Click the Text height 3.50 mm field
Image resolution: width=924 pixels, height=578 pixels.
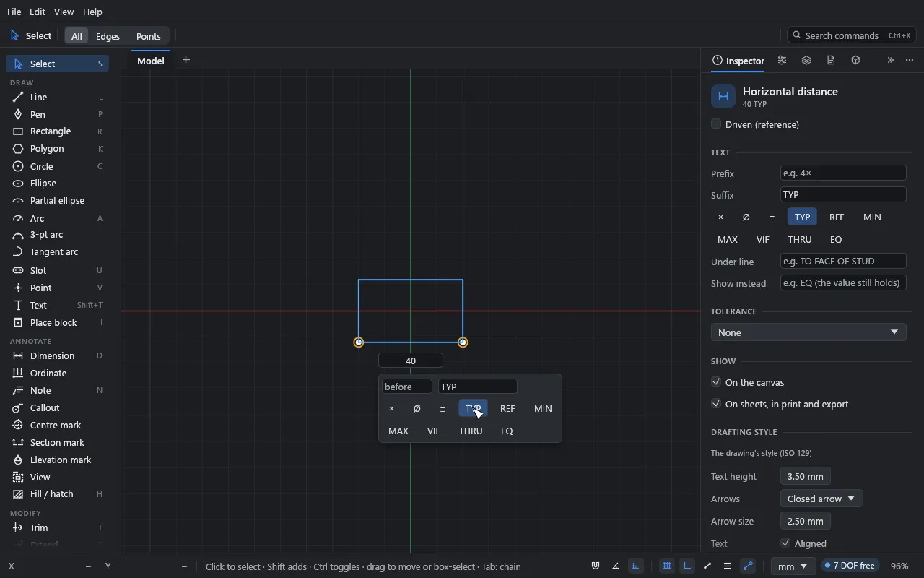pyautogui.click(x=806, y=476)
